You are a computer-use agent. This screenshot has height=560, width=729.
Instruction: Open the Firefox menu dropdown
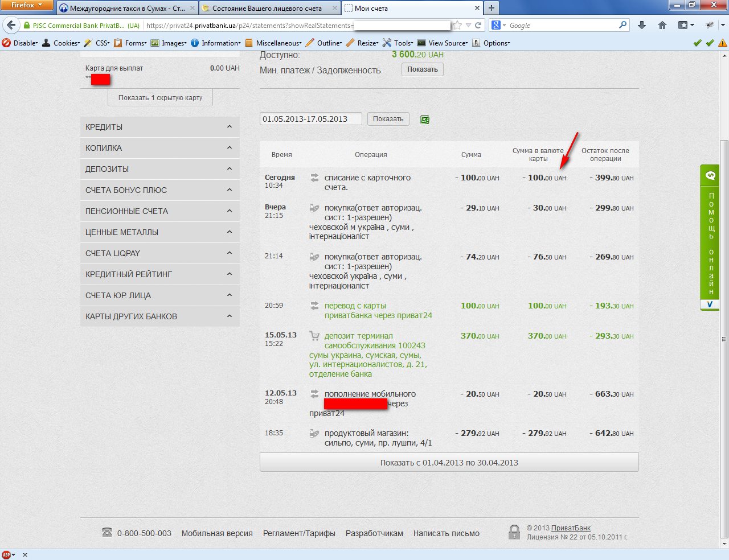(x=27, y=5)
